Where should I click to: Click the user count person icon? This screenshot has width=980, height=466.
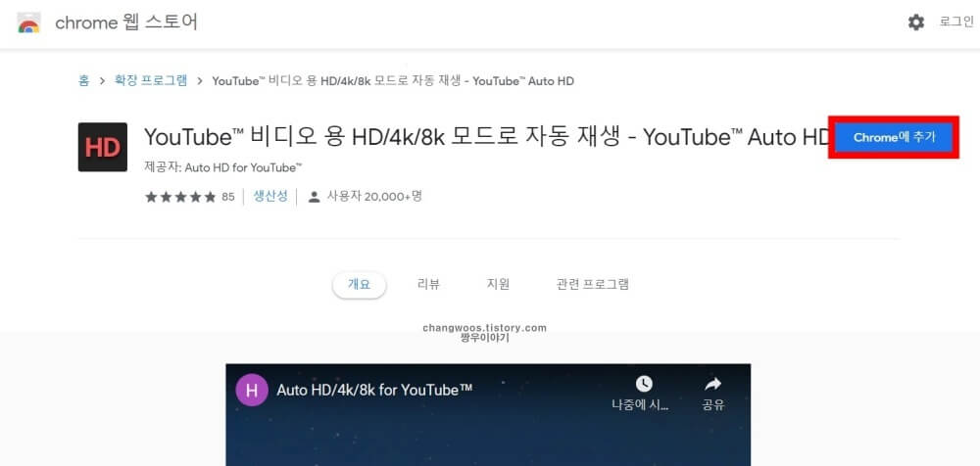pos(315,197)
